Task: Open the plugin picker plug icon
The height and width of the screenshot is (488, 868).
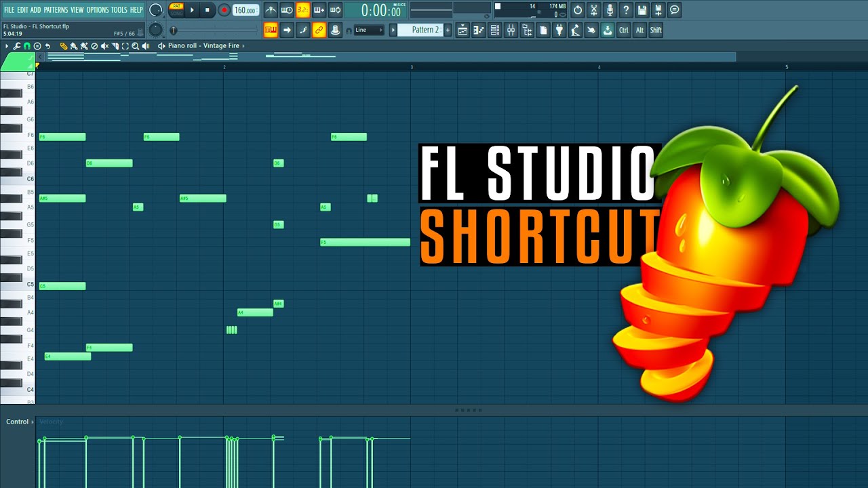Action: (x=559, y=30)
